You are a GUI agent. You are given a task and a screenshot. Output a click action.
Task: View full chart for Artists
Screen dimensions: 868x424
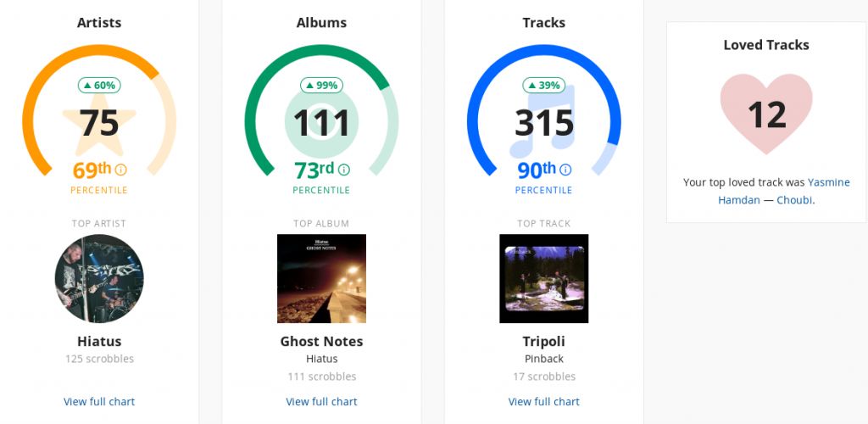click(99, 401)
